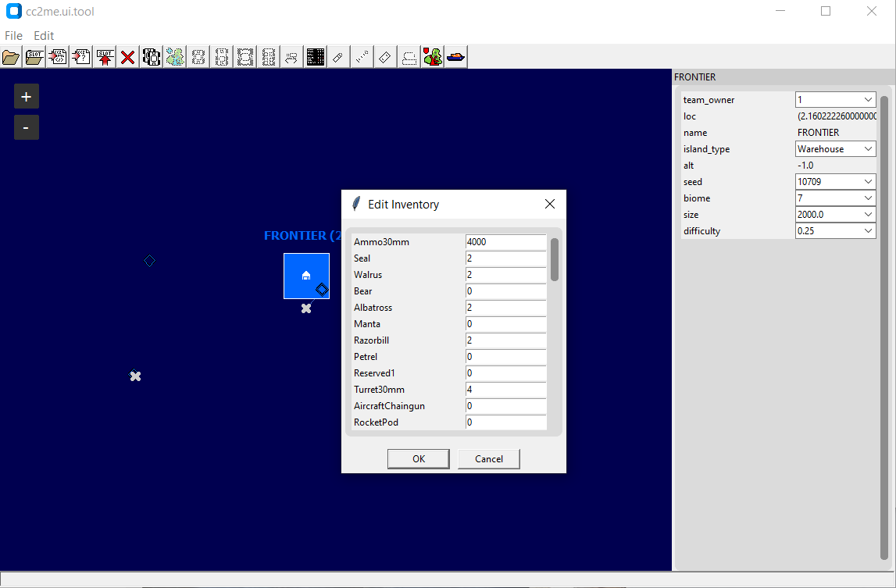
Task: Click the green island terrain toolbar icon
Action: click(174, 56)
